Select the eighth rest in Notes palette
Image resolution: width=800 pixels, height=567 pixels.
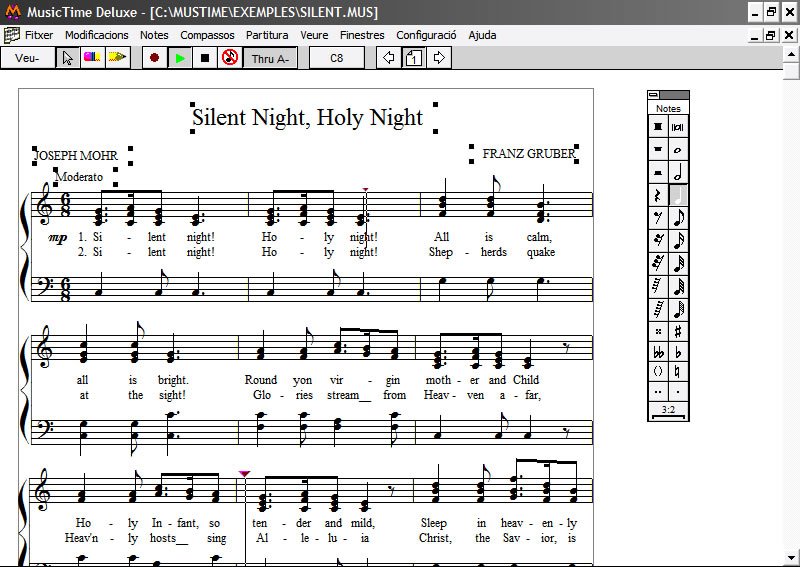coord(658,218)
